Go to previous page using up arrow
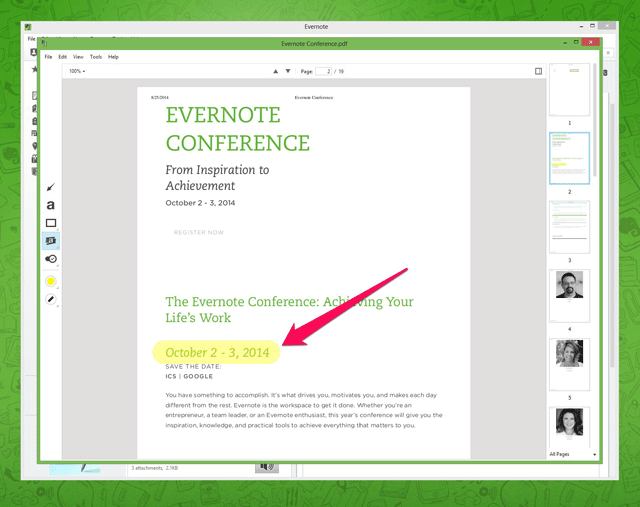640x507 pixels. [x=276, y=71]
